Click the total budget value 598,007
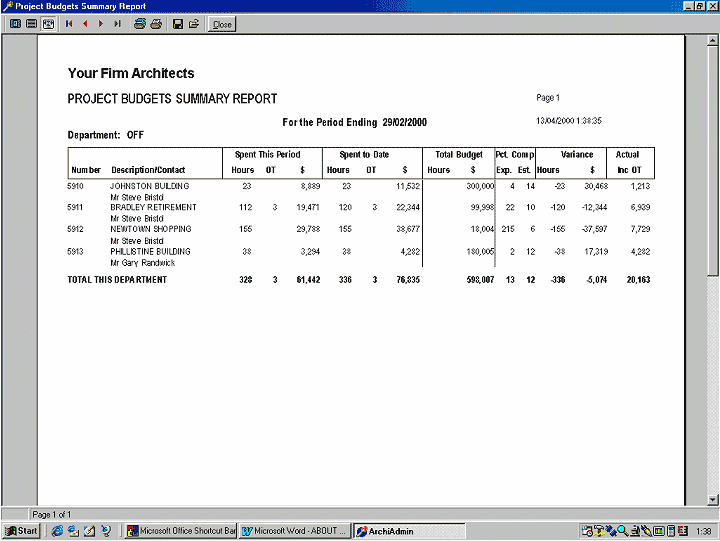 [x=480, y=280]
